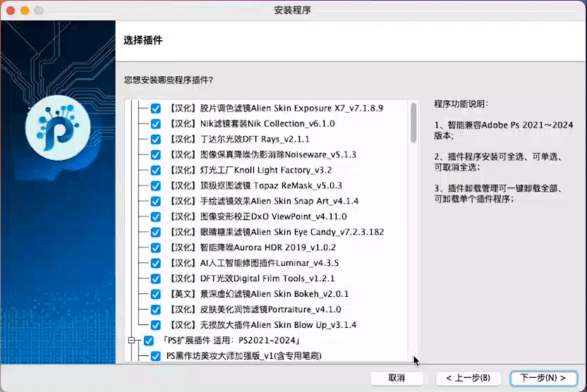Image resolution: width=587 pixels, height=392 pixels.
Task: Close the installer window with red button
Action: (x=11, y=11)
